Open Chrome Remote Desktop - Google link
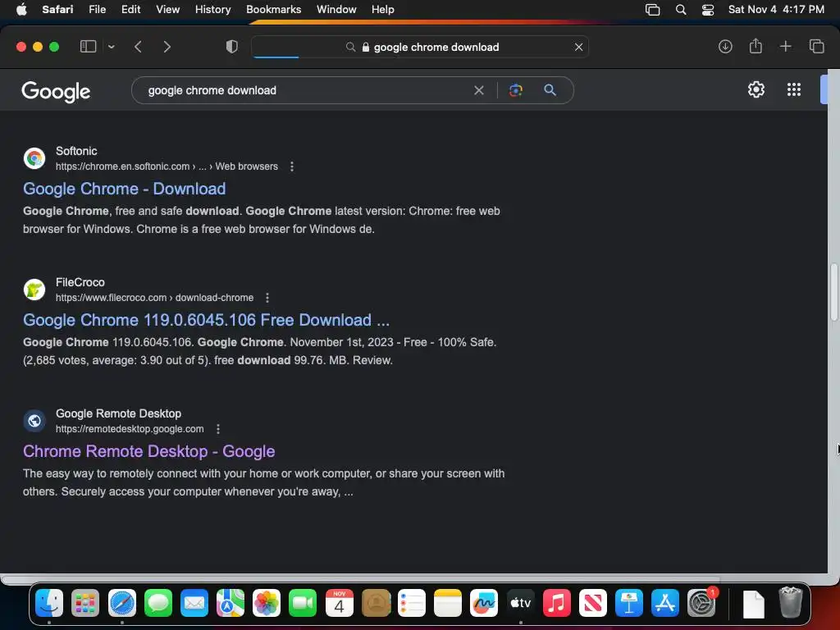 click(x=149, y=451)
